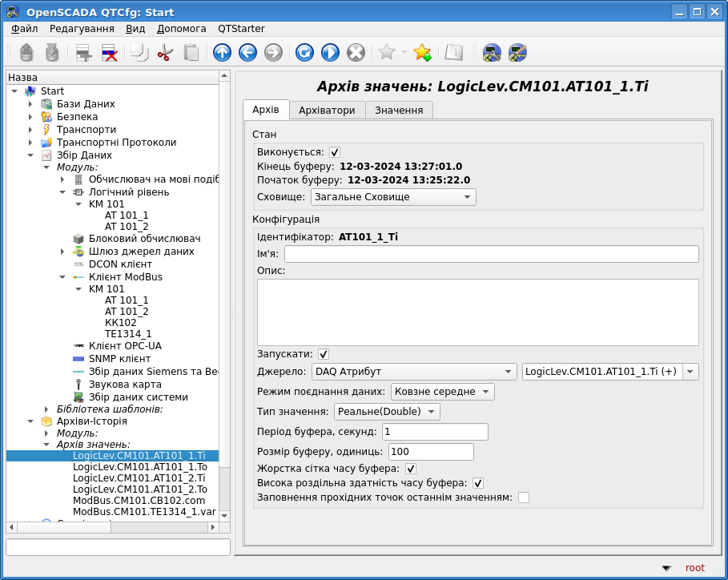Collapse the Клієнт ModBus tree node
This screenshot has height=580, width=728.
tap(62, 277)
